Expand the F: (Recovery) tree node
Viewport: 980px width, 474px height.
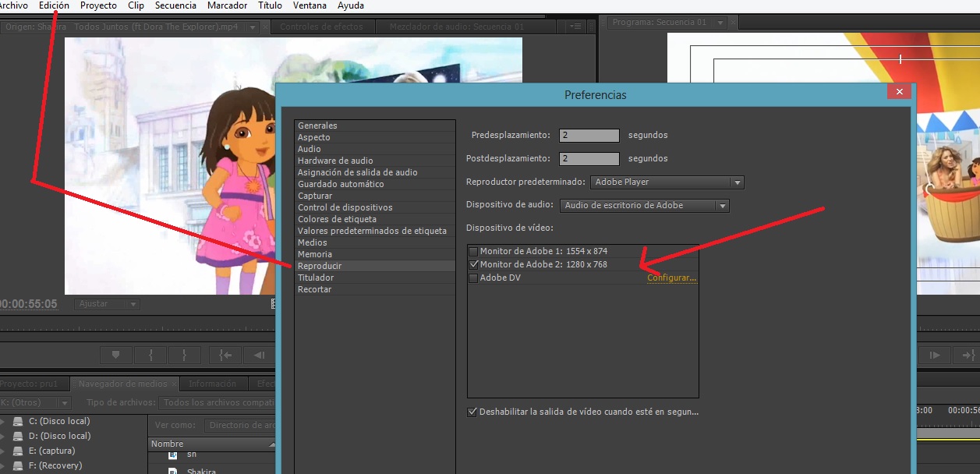point(2,466)
